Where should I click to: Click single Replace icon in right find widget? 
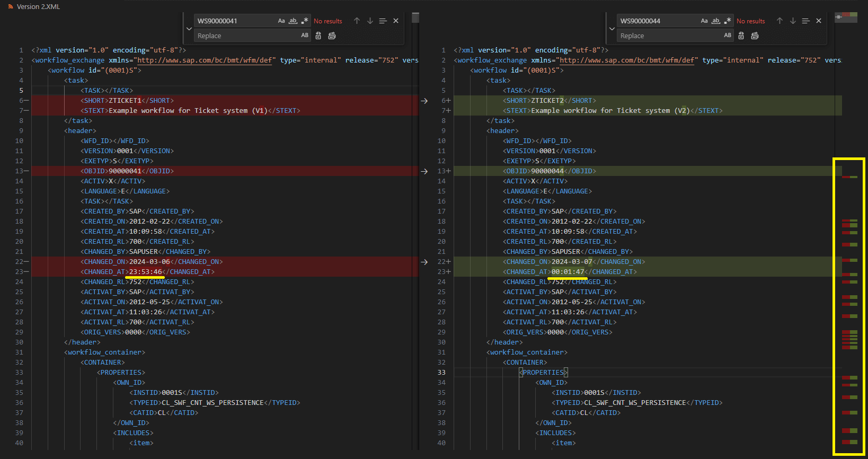[741, 36]
